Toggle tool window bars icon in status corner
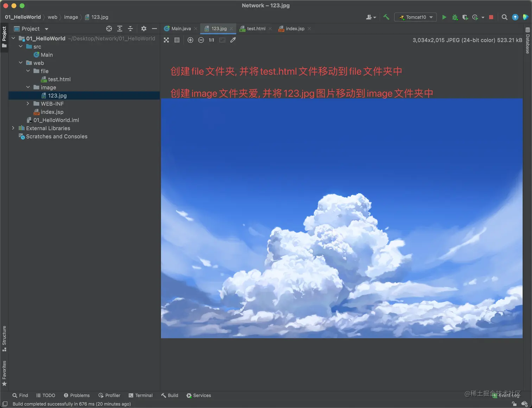This screenshot has width=532, height=408. [5, 404]
